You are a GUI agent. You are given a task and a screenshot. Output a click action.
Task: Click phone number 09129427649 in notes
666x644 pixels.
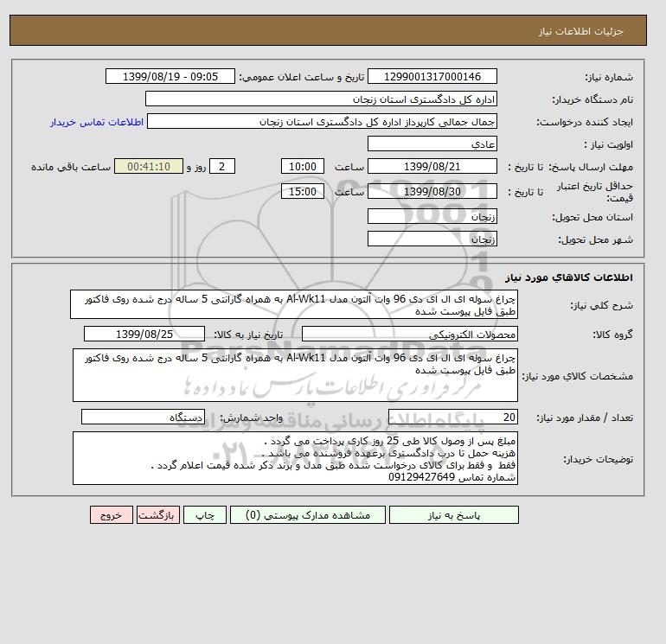[x=422, y=477]
